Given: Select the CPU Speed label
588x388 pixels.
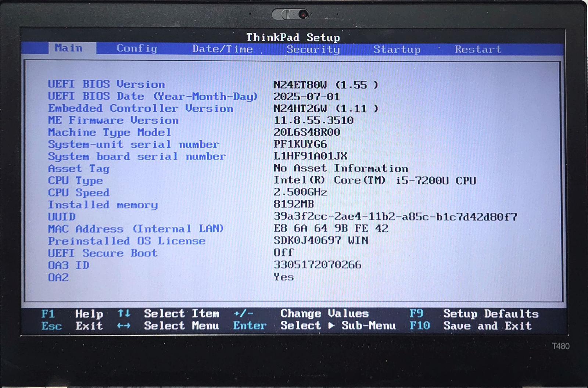Looking at the screenshot, I should [79, 193].
